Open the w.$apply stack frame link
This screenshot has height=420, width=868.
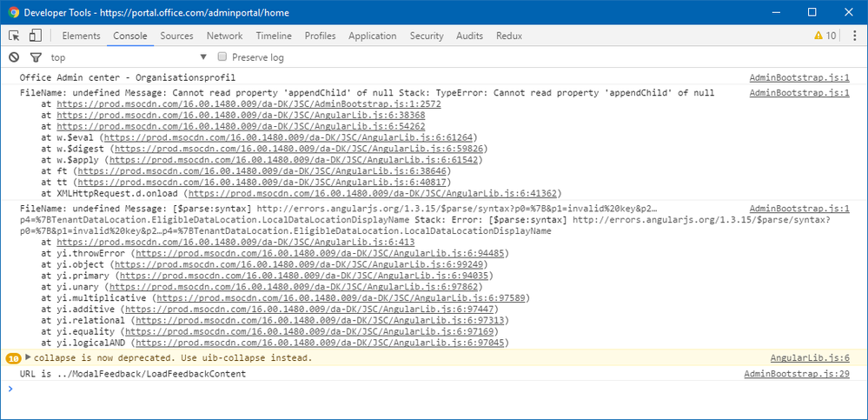(x=294, y=160)
